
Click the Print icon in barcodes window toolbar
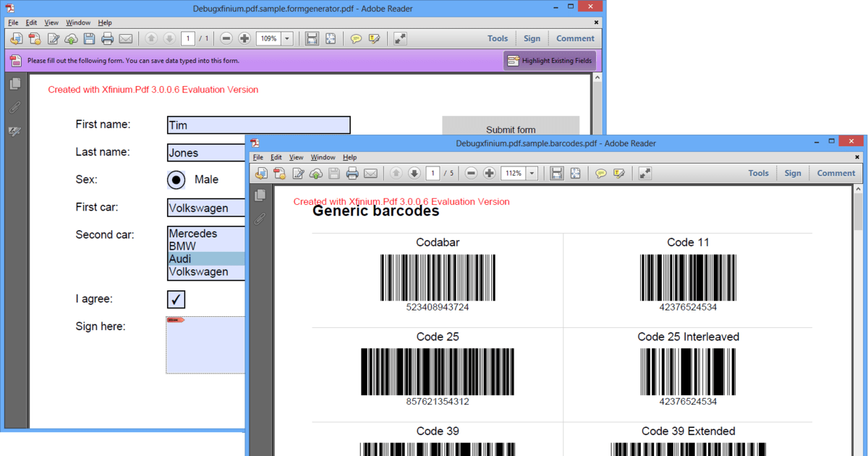pos(352,173)
